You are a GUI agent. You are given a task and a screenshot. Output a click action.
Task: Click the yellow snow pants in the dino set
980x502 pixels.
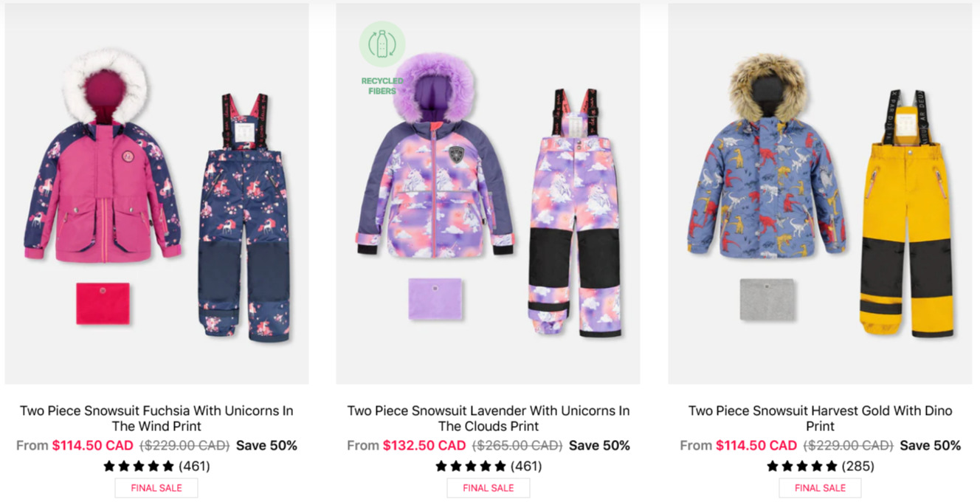[x=907, y=214]
